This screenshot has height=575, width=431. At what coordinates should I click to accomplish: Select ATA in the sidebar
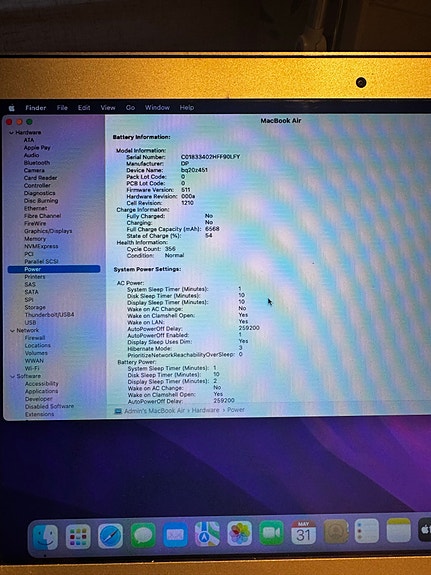tap(29, 140)
